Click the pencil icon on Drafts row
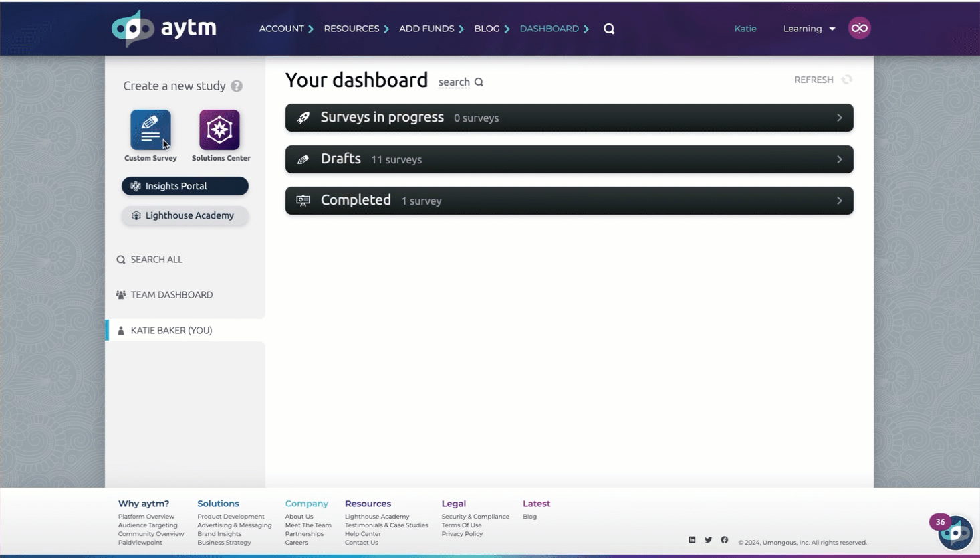This screenshot has width=980, height=558. [x=303, y=159]
